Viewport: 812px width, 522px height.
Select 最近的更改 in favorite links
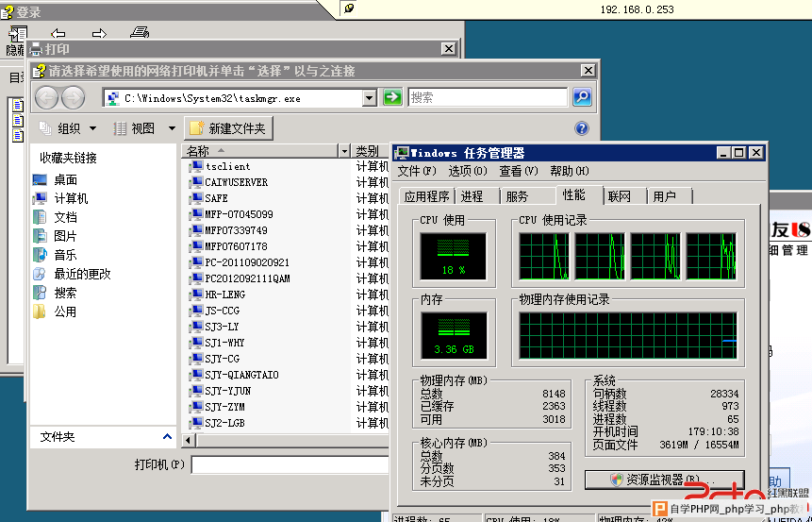pyautogui.click(x=72, y=274)
